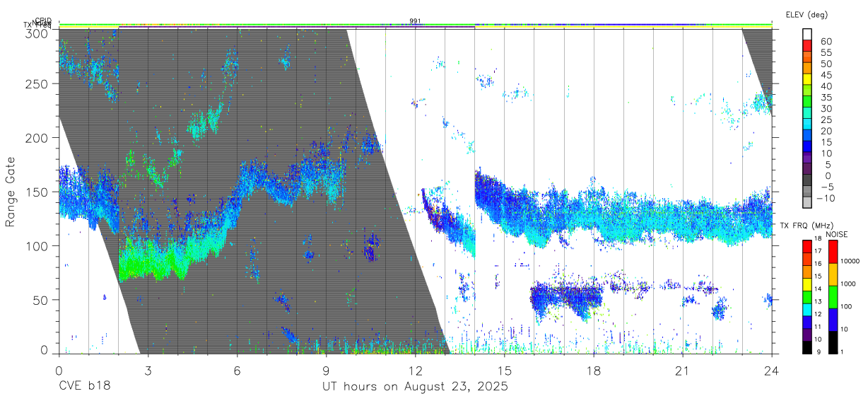
Task: Click the ELEV colorbar label '20'
Action: click(825, 131)
